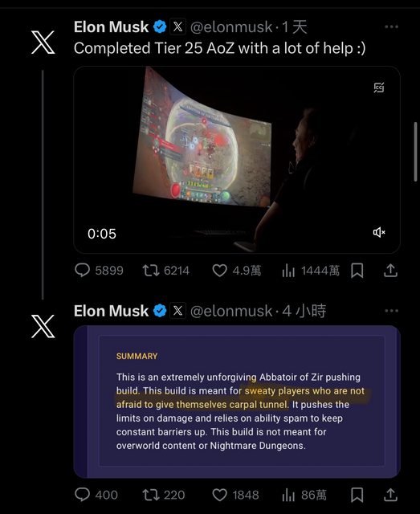The height and width of the screenshot is (514, 420).
Task: Toggle captions icon on the video
Action: point(379,88)
